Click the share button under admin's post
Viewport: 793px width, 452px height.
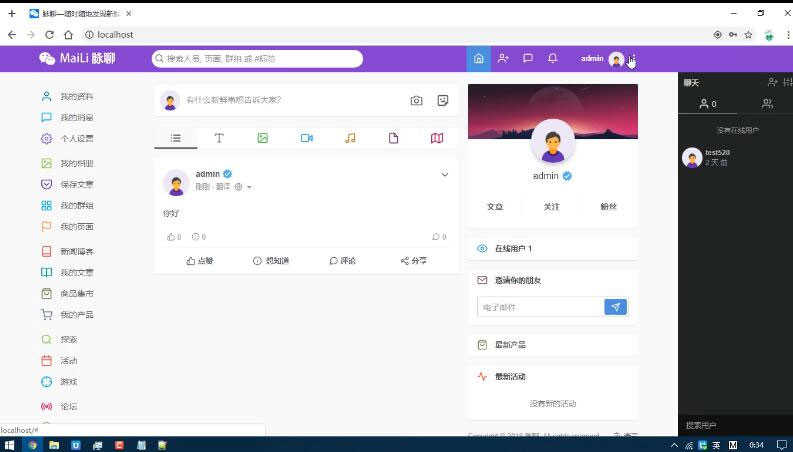pyautogui.click(x=413, y=260)
